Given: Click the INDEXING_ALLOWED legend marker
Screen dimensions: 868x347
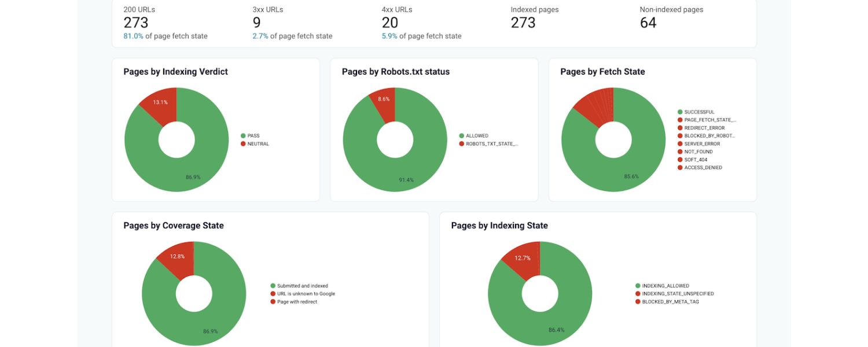Looking at the screenshot, I should (637, 285).
